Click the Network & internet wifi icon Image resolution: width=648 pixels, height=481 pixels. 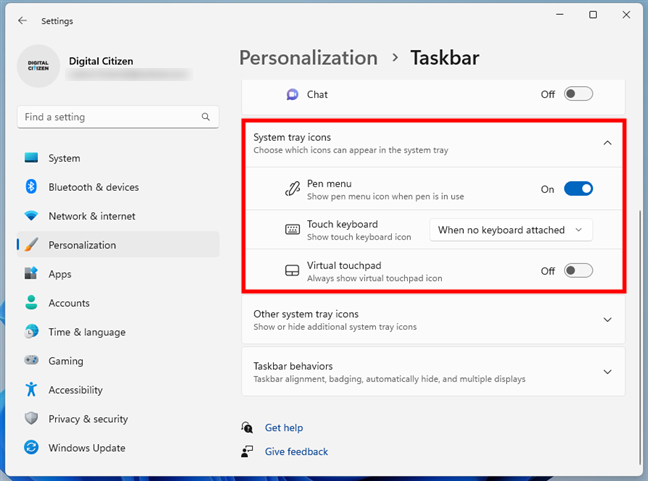(31, 216)
